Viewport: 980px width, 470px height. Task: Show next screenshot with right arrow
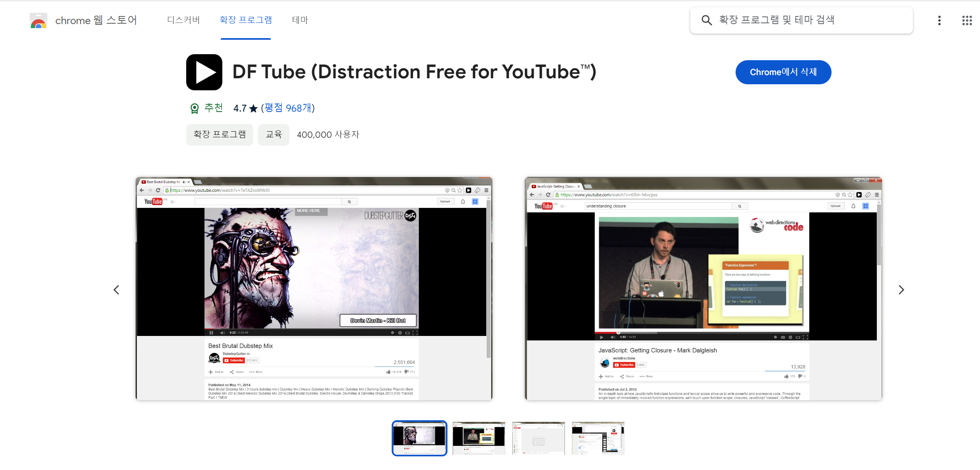pos(901,290)
